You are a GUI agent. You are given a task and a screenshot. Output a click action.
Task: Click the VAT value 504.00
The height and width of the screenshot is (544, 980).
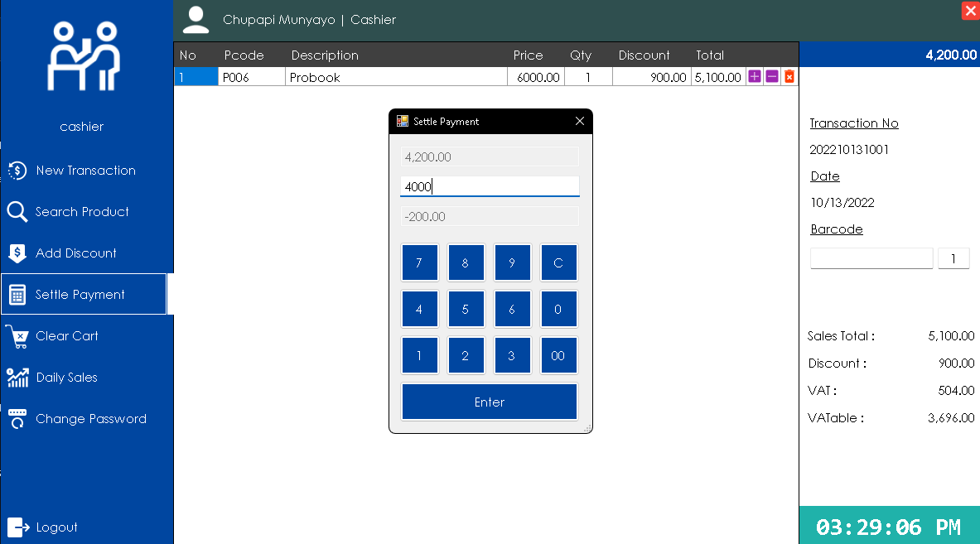click(956, 390)
